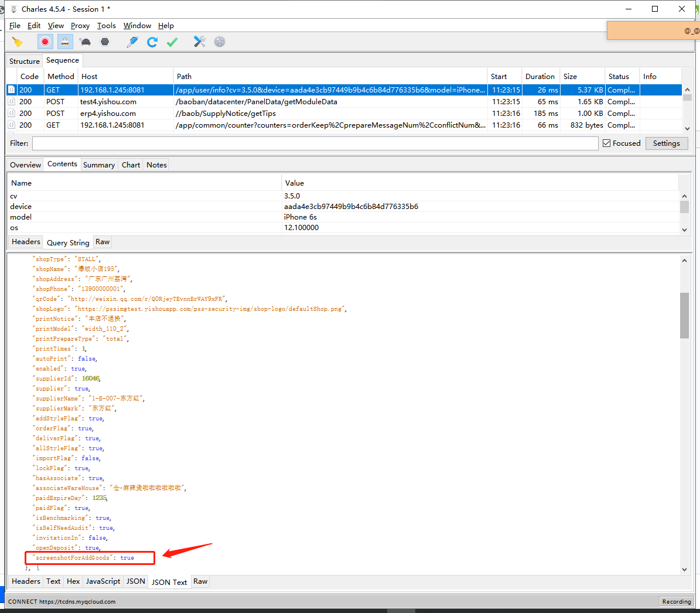Click the Filter input field
Viewport: 700px width, 613px height.
[x=315, y=143]
